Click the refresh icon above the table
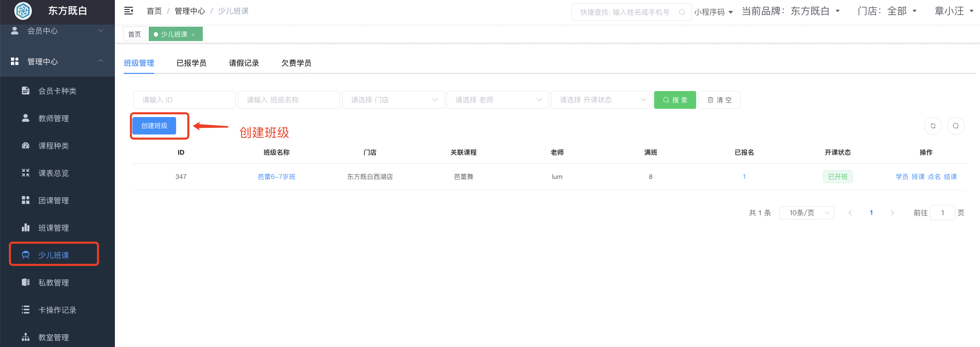 (x=932, y=126)
